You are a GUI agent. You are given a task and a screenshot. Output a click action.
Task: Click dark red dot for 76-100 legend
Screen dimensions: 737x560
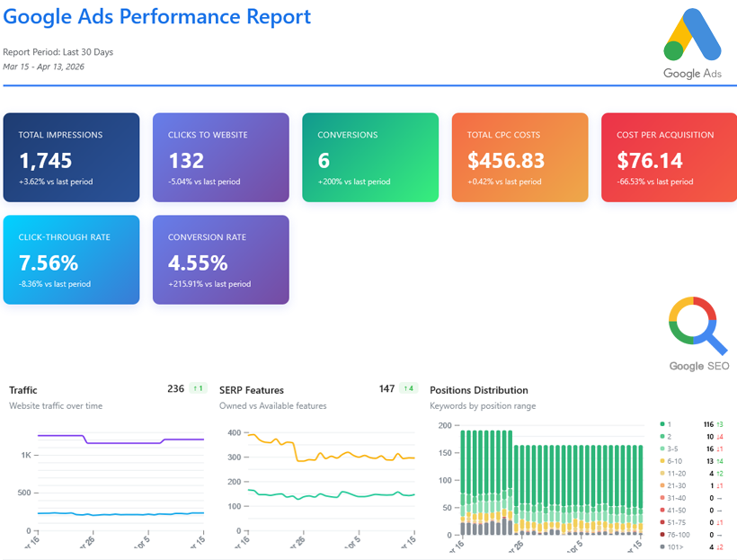coord(663,534)
